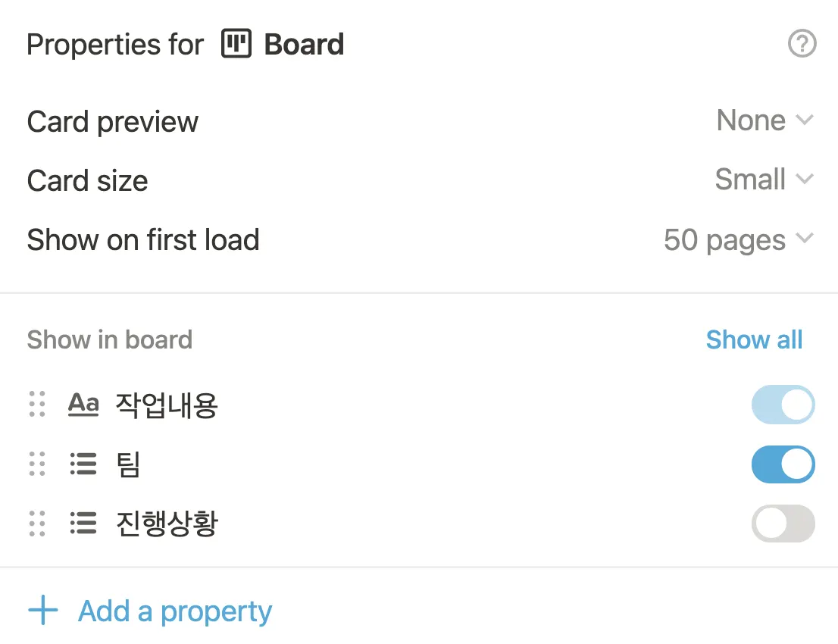Screen dimensions: 838x644
Task: Select the 작업내용 property row
Action: point(167,405)
